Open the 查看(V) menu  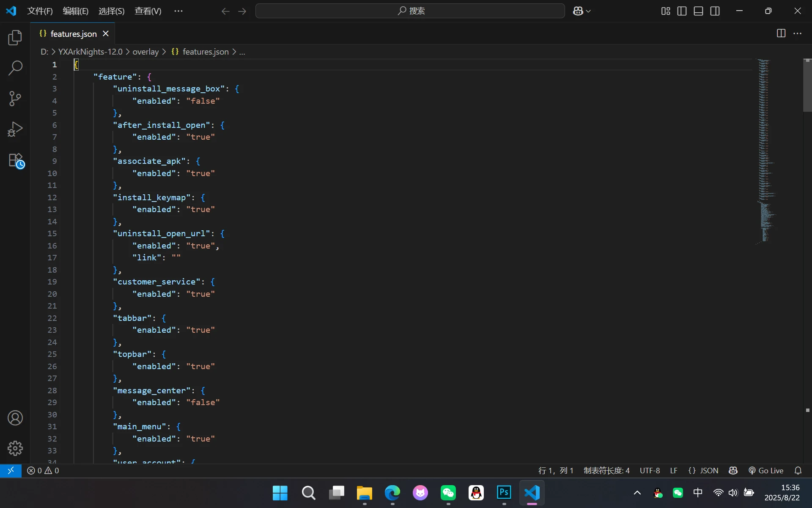point(147,11)
